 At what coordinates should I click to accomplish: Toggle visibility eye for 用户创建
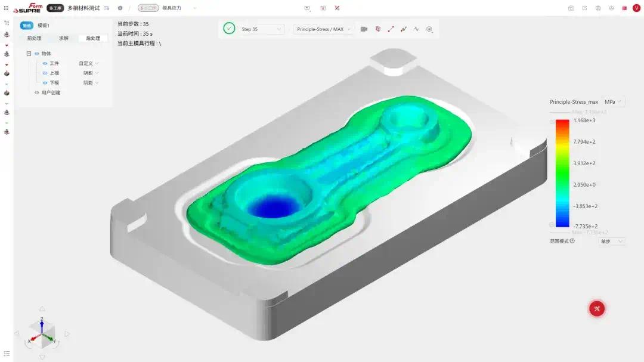36,93
